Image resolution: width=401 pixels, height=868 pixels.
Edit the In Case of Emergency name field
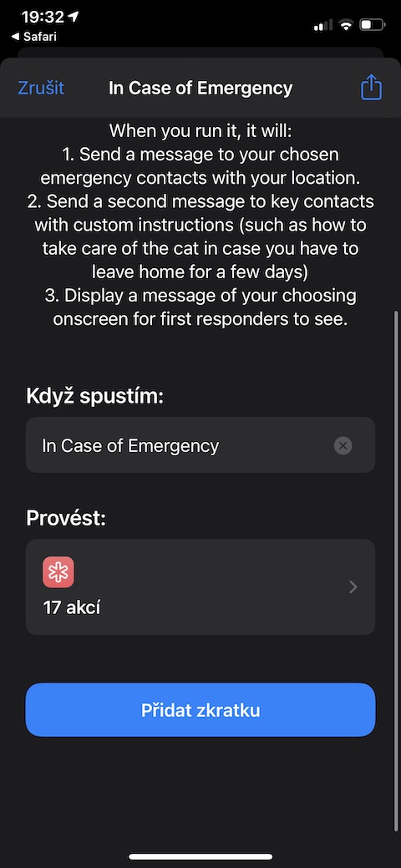coord(200,445)
